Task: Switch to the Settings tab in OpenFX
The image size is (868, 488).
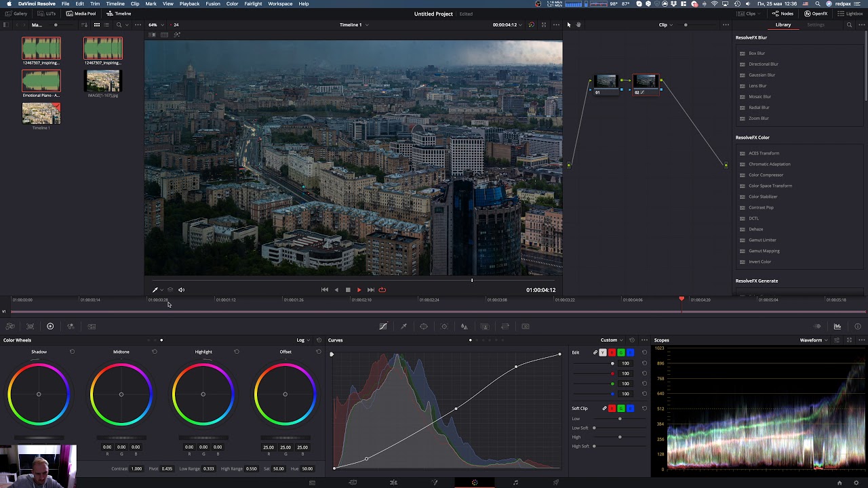Action: [815, 25]
